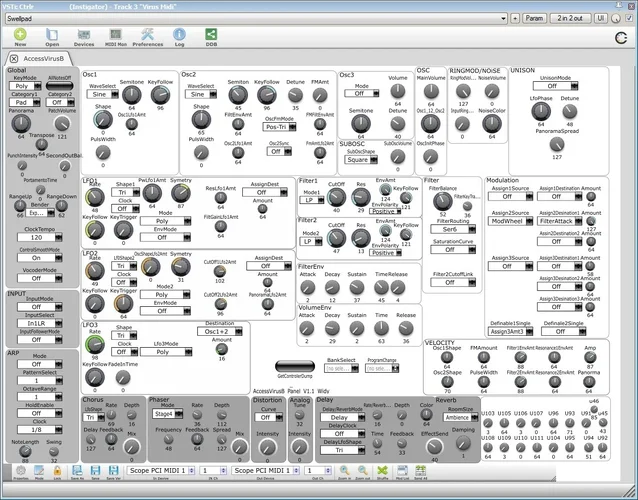Open the DDB database icon
This screenshot has height=500, width=638.
coord(212,37)
